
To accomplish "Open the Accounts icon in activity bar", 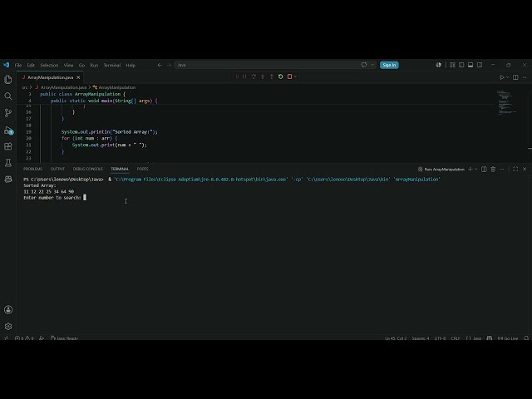I will [x=8, y=309].
